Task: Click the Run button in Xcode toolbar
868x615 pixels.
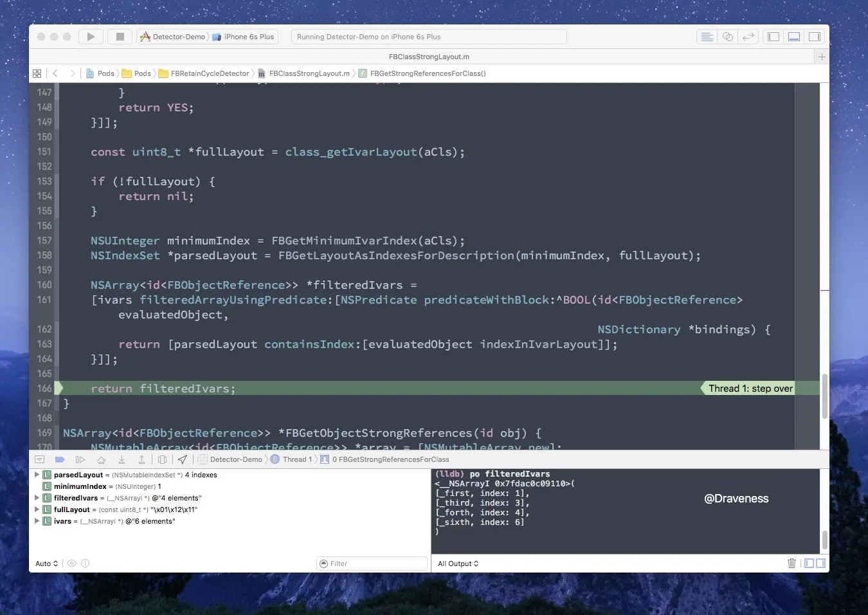Action: coord(91,37)
